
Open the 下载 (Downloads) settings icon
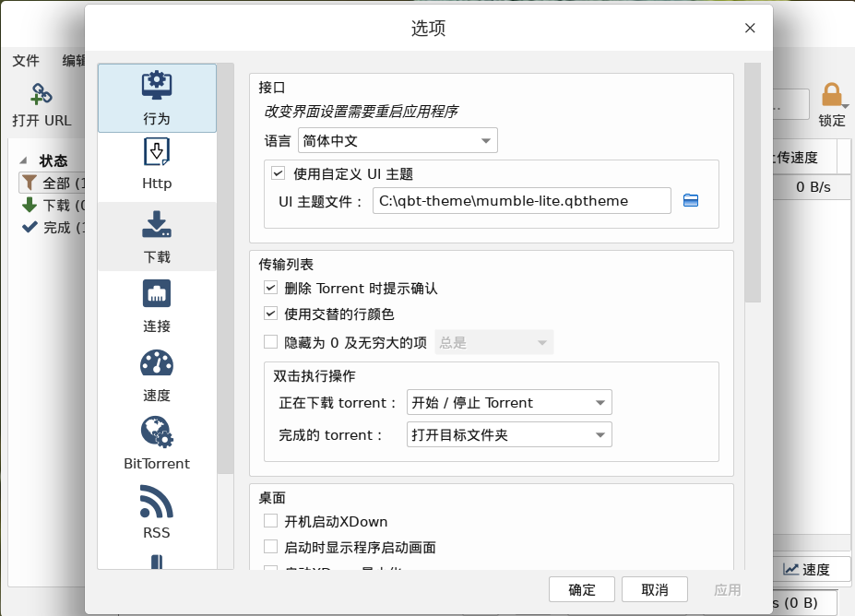coord(157,224)
